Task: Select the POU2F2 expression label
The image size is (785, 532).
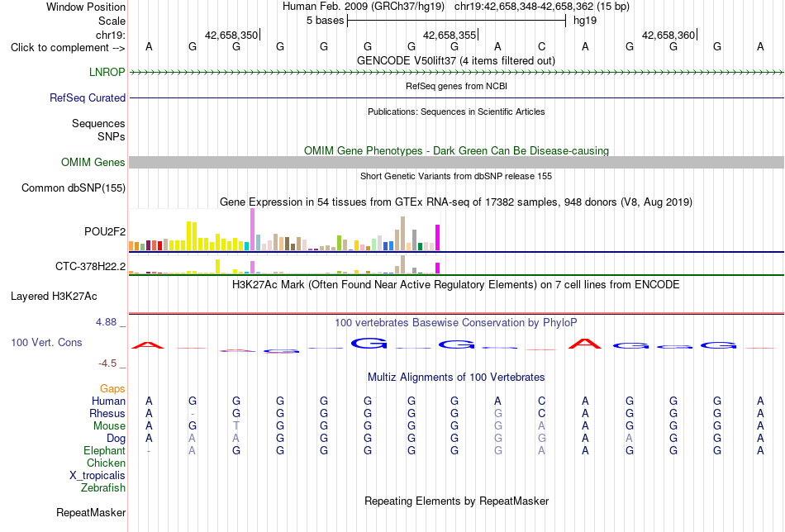Action: [x=105, y=232]
